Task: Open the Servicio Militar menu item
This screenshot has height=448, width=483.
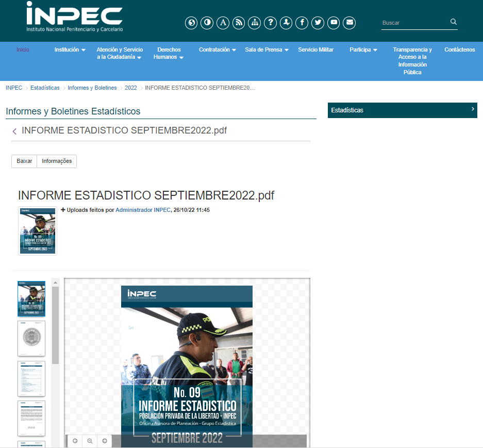Action: tap(315, 50)
